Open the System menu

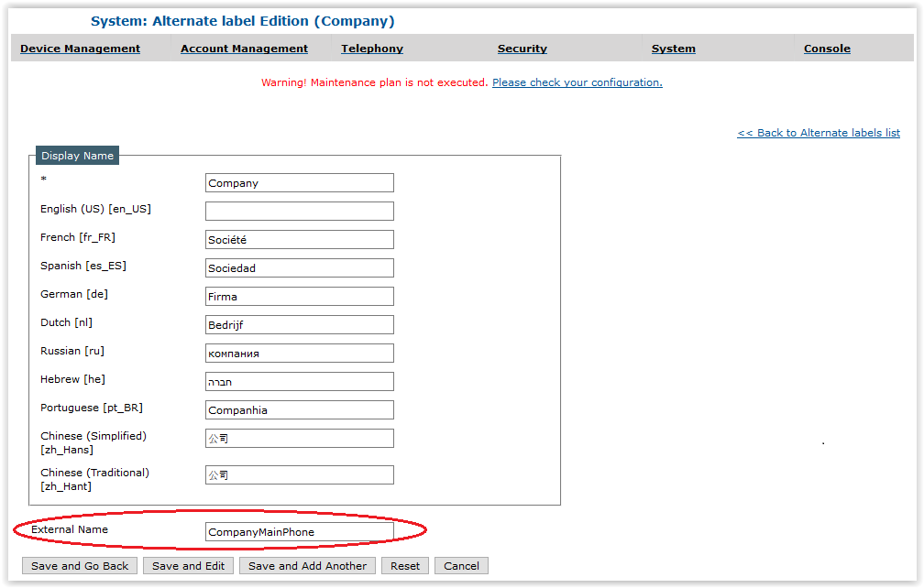(674, 49)
